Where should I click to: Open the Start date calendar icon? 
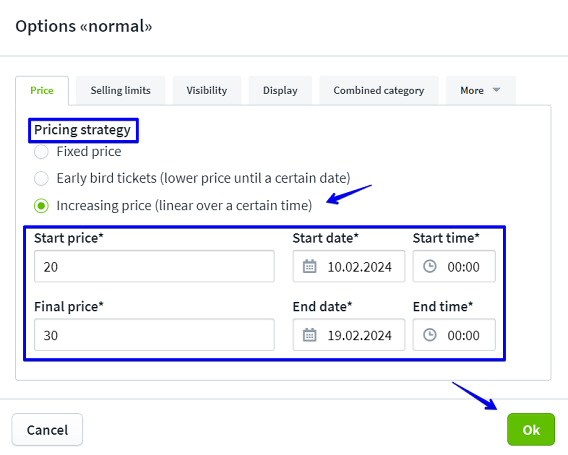(309, 266)
